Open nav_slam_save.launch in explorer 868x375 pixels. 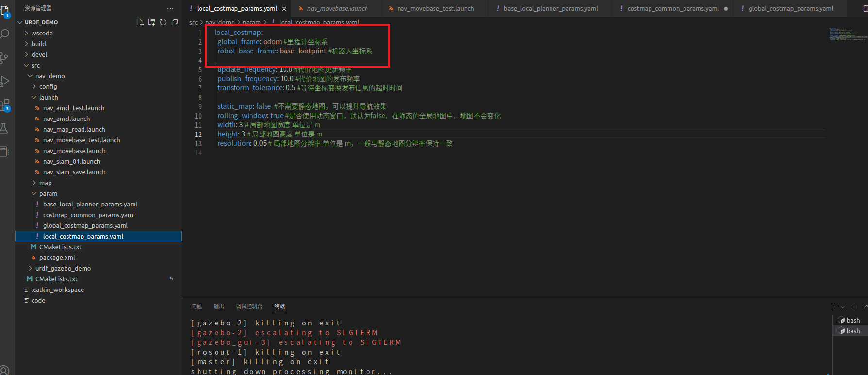[74, 172]
